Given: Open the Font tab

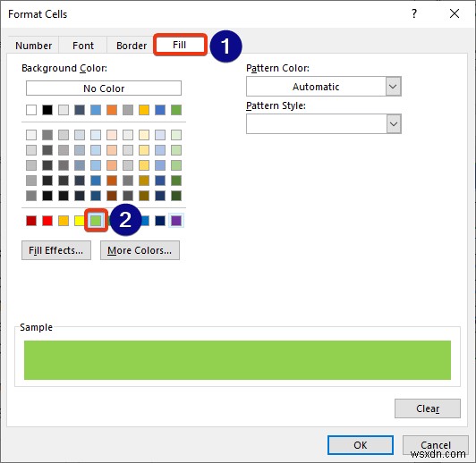Looking at the screenshot, I should point(83,46).
